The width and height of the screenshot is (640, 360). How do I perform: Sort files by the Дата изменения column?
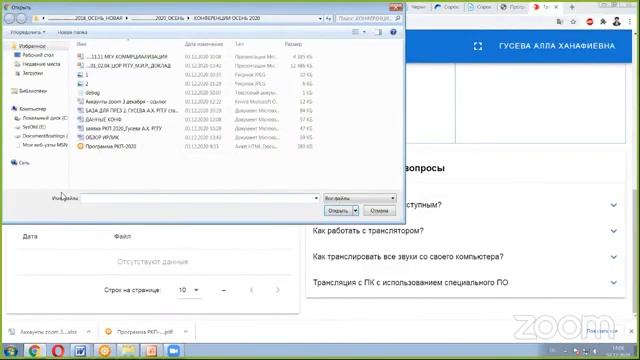[204, 44]
